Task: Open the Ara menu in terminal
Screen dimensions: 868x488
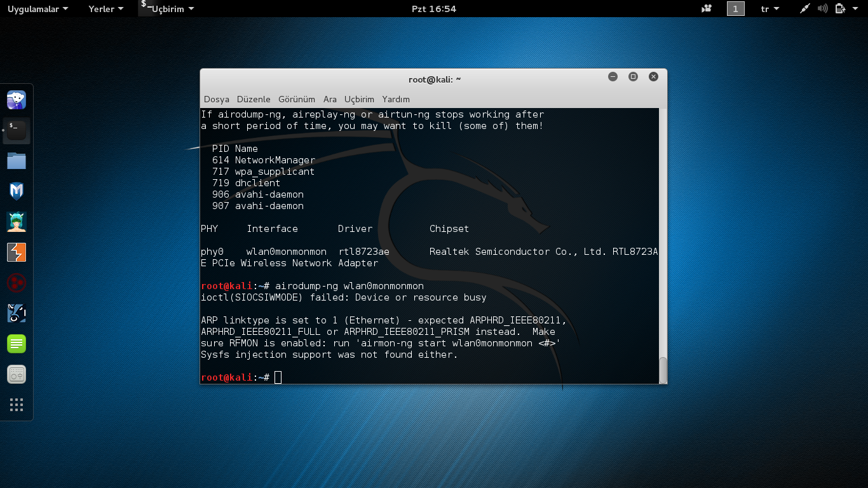Action: pos(330,99)
